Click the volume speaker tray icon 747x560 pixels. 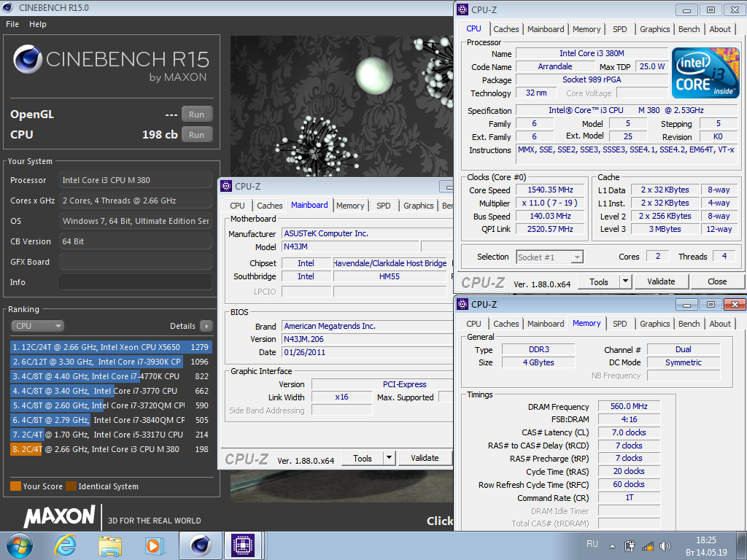click(665, 546)
